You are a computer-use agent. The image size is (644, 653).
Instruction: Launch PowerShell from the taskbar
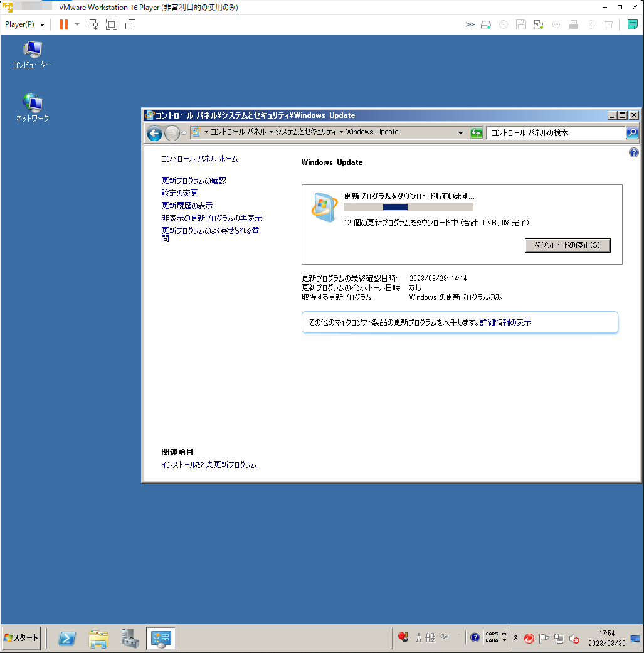tap(67, 638)
